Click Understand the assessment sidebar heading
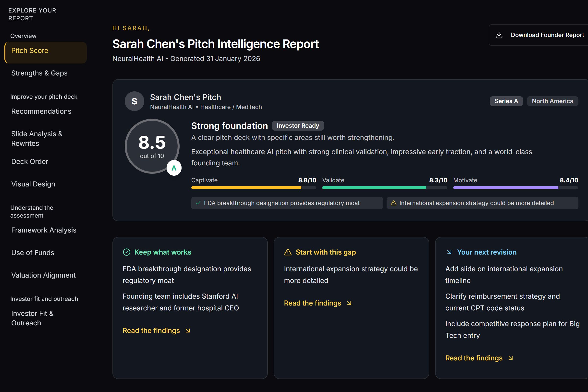Viewport: 588px width, 392px height. coord(32,211)
